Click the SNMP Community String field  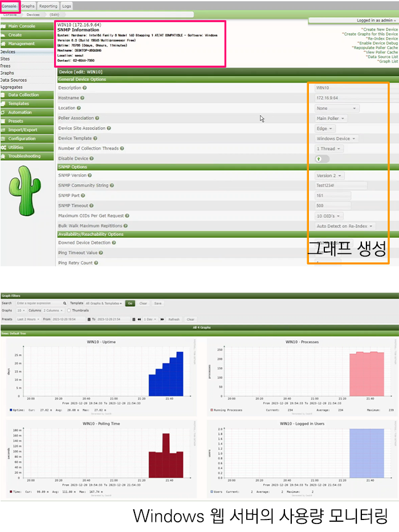[341, 185]
